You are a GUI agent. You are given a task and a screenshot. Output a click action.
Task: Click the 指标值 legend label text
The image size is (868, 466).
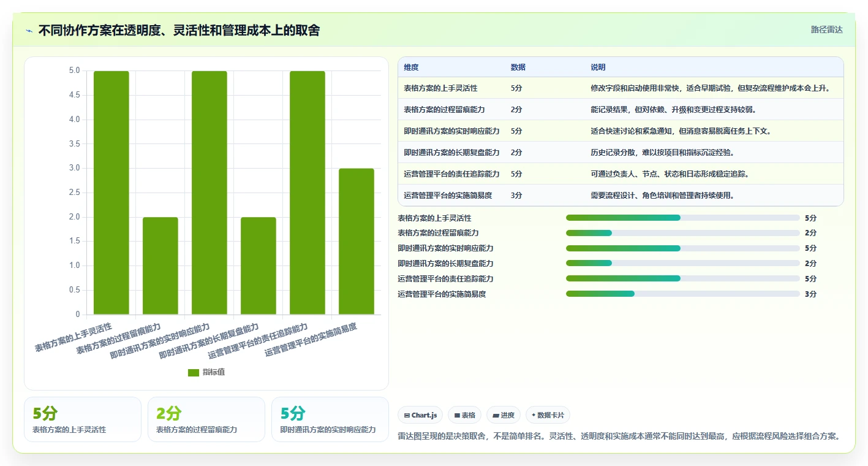click(x=214, y=372)
